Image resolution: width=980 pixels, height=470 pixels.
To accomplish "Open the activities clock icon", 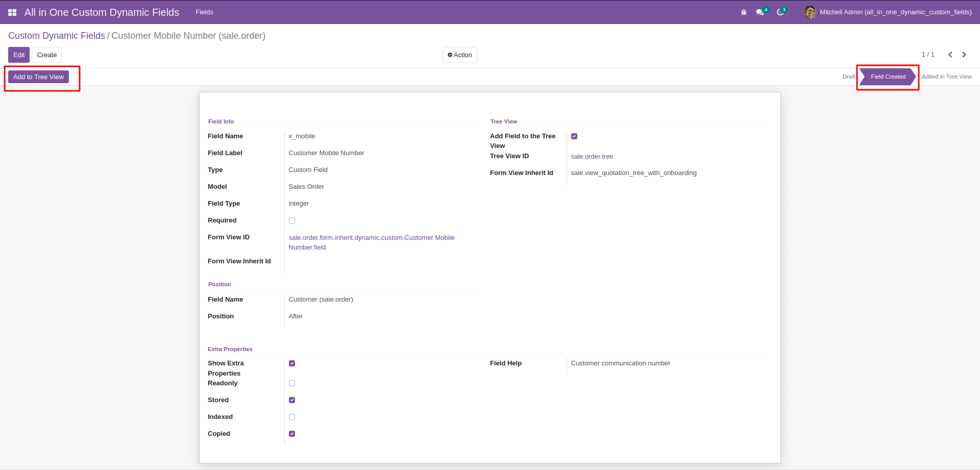I will coord(780,12).
